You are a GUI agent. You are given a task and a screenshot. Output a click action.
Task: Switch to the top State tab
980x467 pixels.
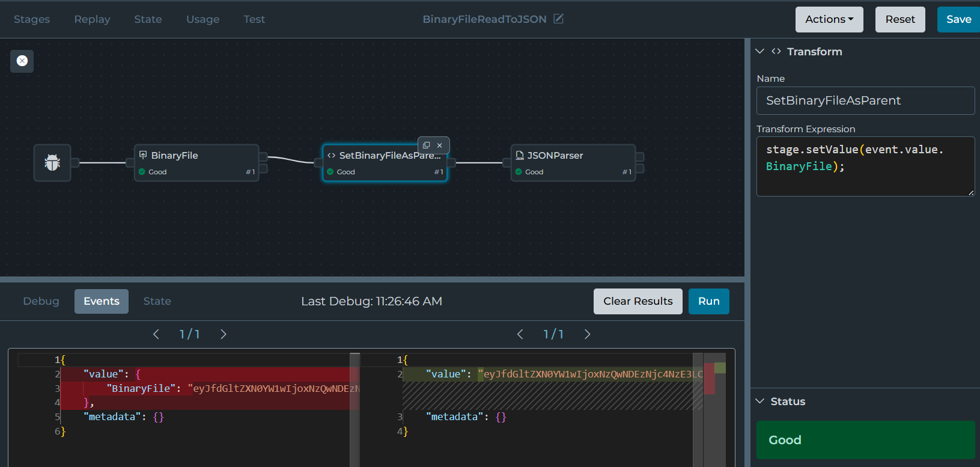148,19
